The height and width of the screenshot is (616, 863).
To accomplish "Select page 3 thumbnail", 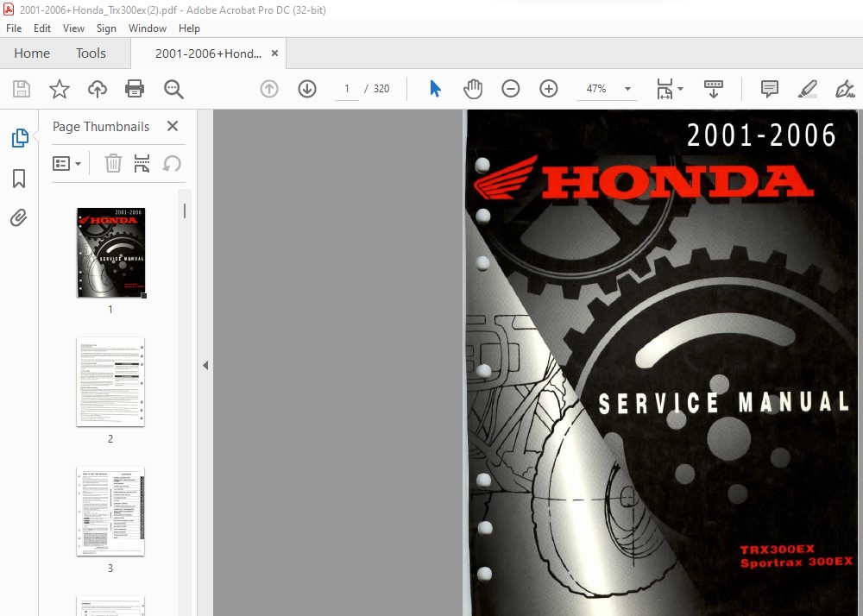I will tap(110, 512).
